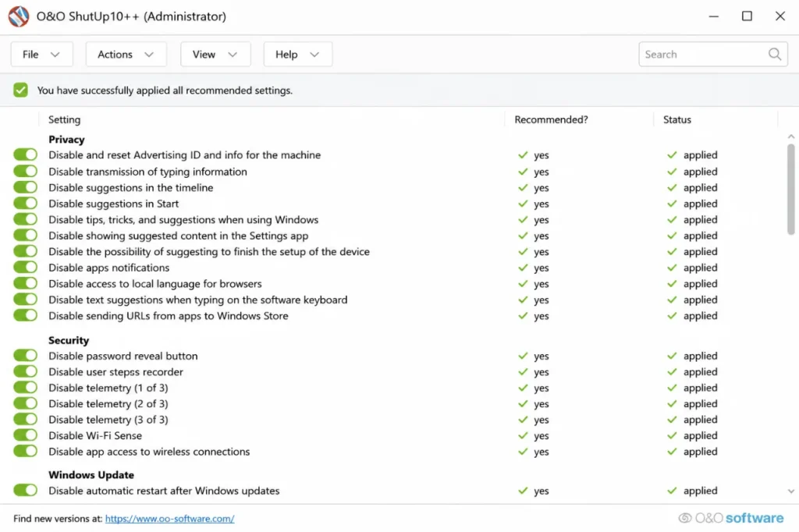Click the Setting column header
The width and height of the screenshot is (799, 532).
click(x=64, y=120)
